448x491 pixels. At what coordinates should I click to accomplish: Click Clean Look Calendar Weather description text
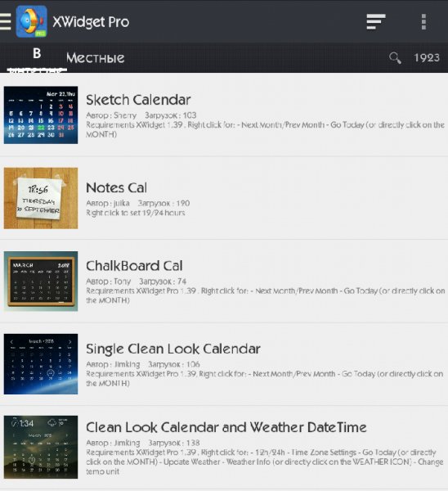pyautogui.click(x=264, y=462)
